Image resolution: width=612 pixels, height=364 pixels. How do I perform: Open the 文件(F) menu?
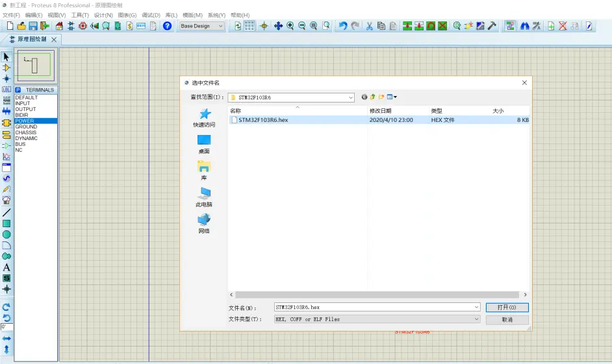click(x=11, y=15)
